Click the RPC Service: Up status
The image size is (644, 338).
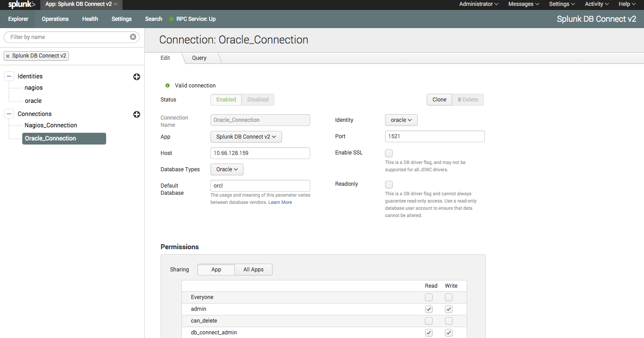click(192, 19)
